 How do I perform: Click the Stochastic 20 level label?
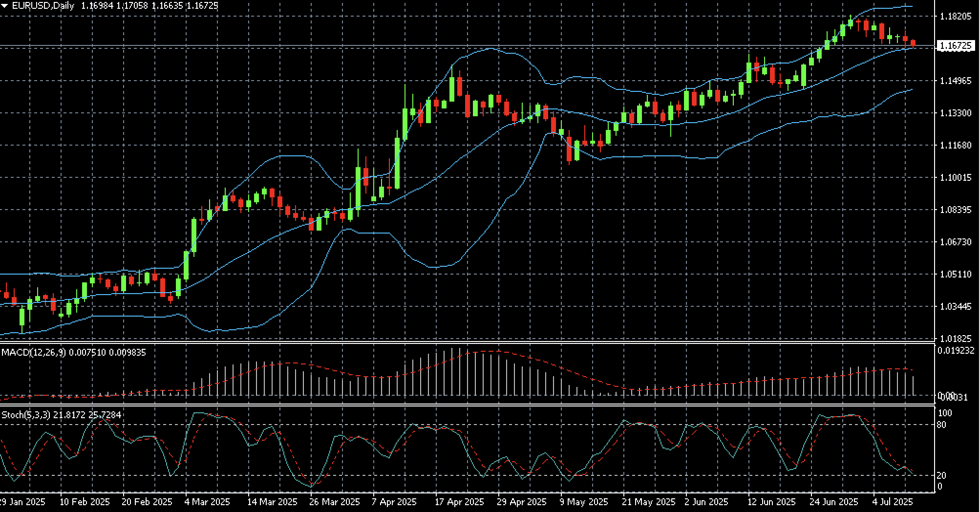941,475
